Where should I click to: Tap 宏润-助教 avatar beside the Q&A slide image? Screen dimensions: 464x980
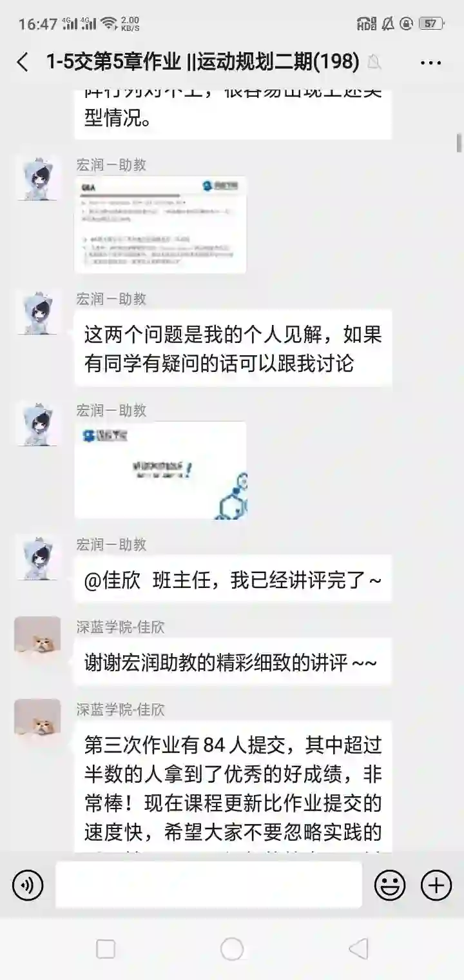pyautogui.click(x=37, y=178)
